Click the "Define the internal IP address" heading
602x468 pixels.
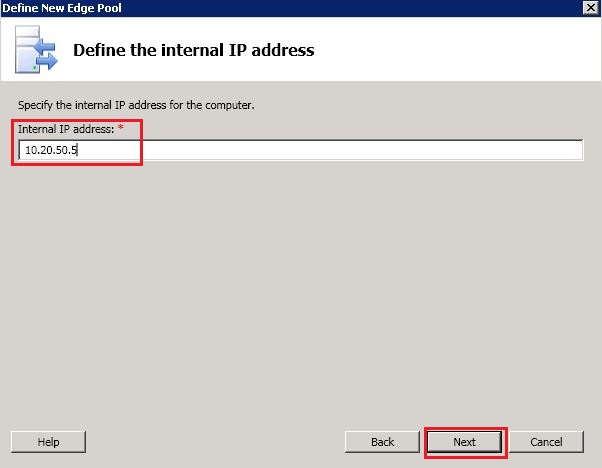pos(194,50)
